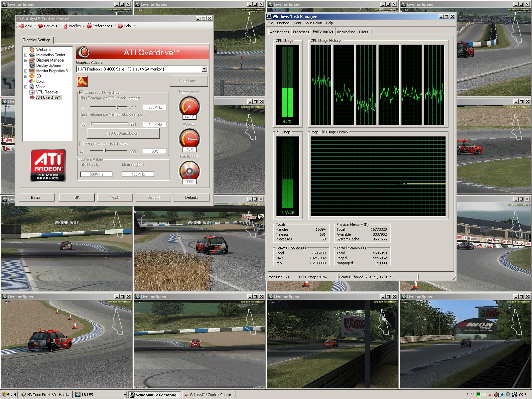This screenshot has height=399, width=532.
Task: Expand the Video tree node
Action: click(x=26, y=87)
